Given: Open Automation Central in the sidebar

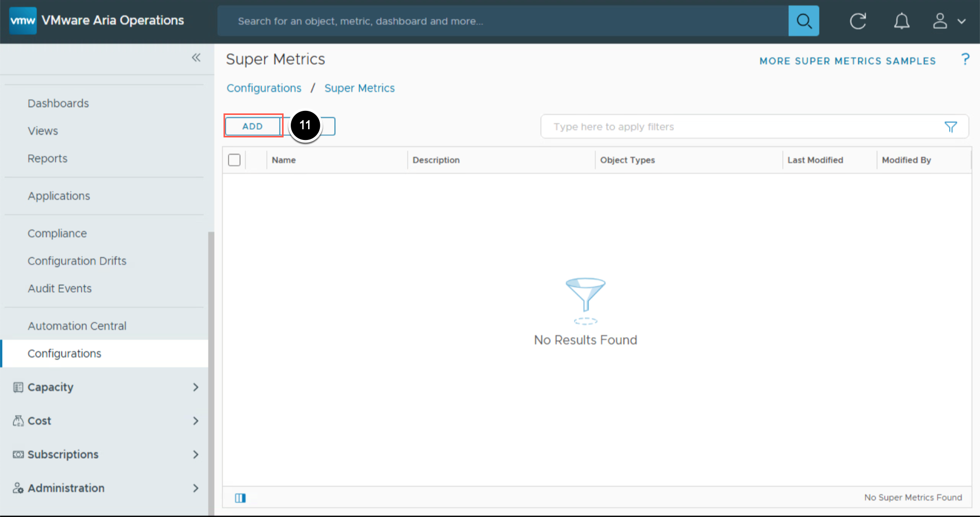Looking at the screenshot, I should [x=77, y=326].
